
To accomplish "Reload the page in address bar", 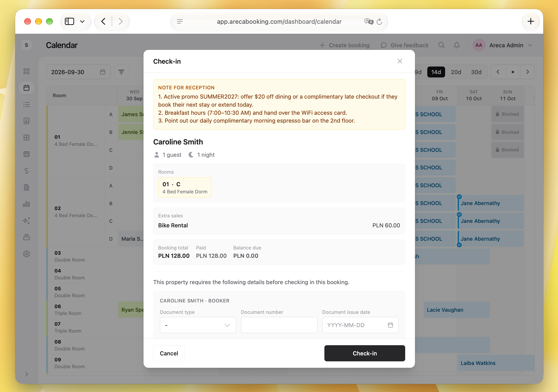I will pos(379,22).
